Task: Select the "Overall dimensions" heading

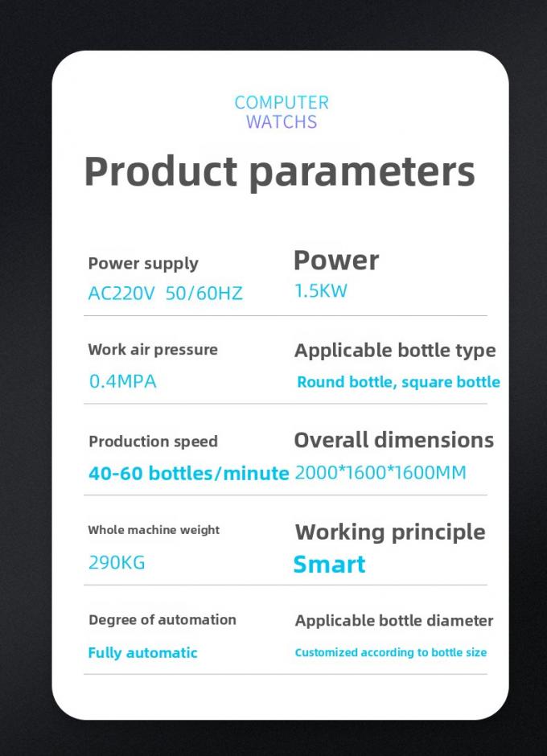Action: point(393,441)
